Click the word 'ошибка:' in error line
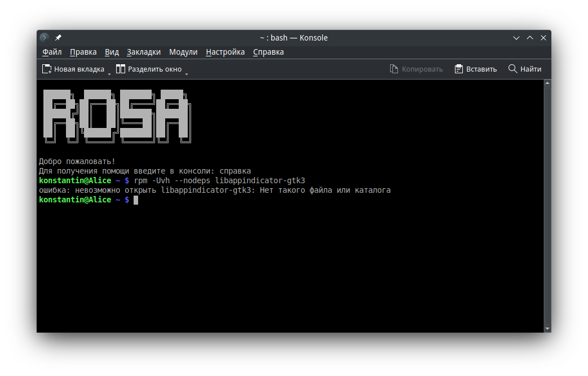This screenshot has height=376, width=588. coord(54,191)
